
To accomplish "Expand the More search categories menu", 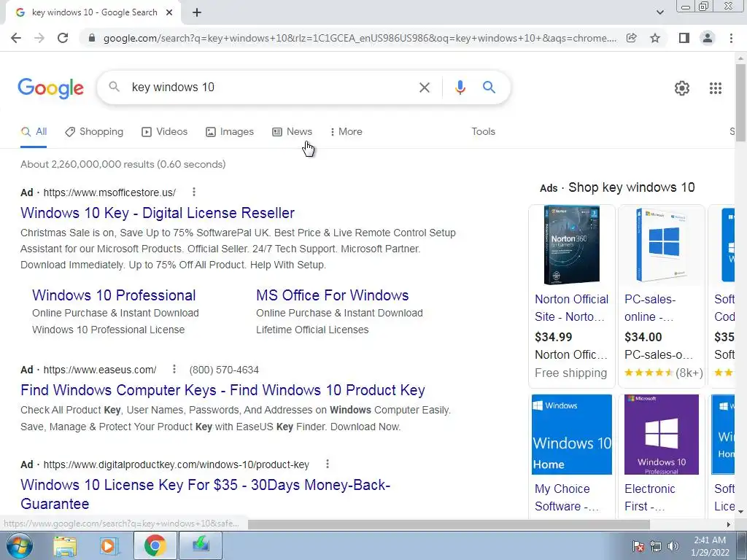I will 347,132.
